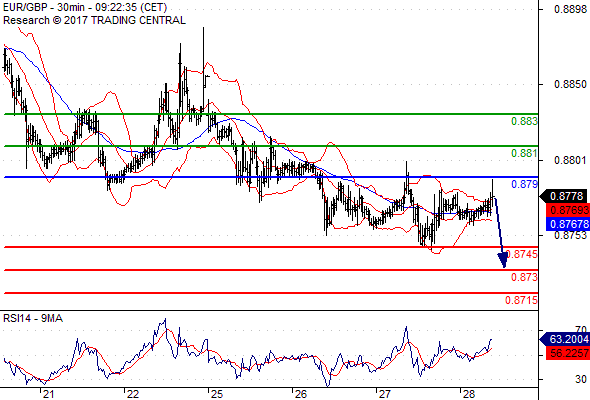Viewport: 590px width, 400px height.
Task: Click the green 0.881 resistance label
Action: coord(525,153)
